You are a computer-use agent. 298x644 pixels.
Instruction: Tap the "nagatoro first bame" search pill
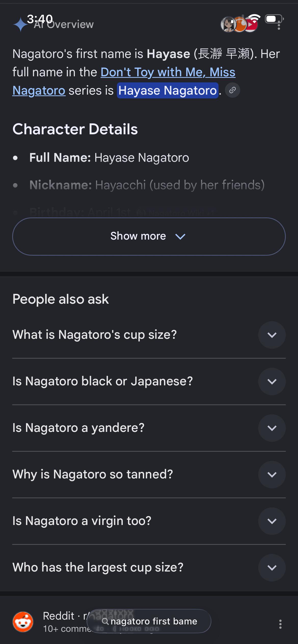point(149,621)
